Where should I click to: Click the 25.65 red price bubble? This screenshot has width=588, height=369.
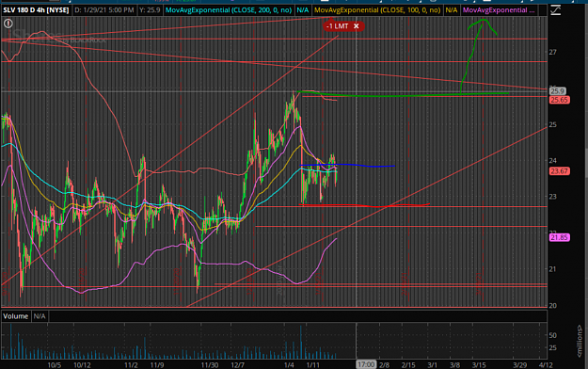pos(560,100)
